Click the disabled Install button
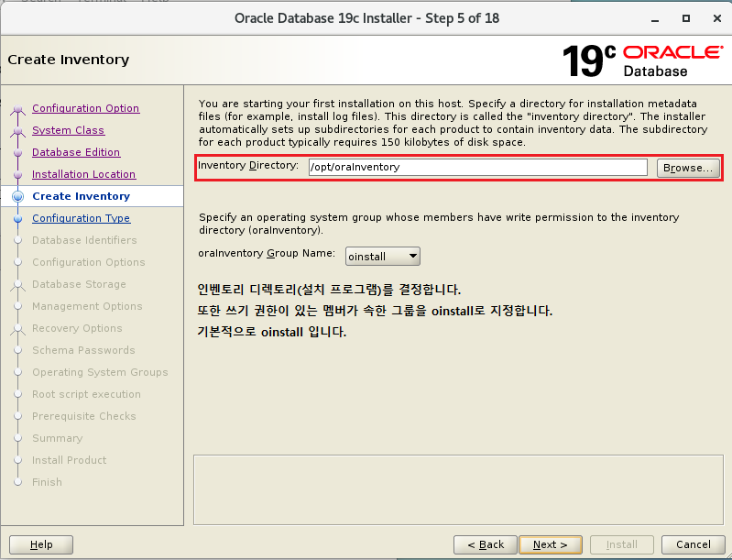The image size is (732, 560). [622, 544]
